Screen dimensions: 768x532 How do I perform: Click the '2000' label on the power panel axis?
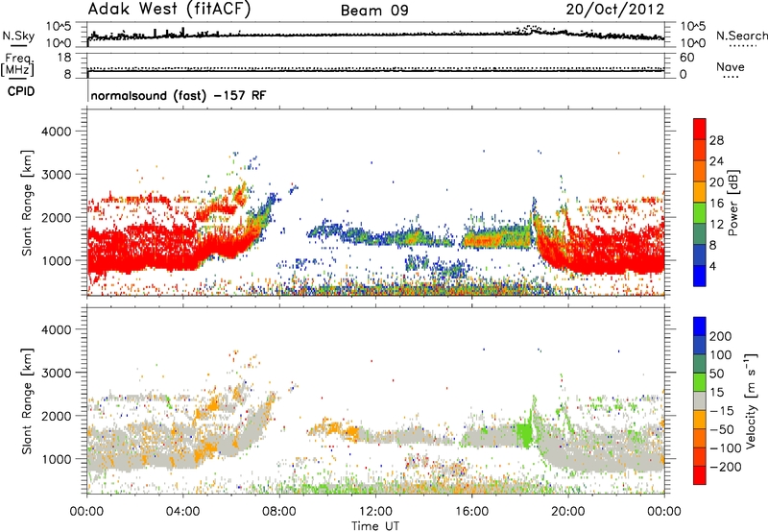[x=57, y=217]
